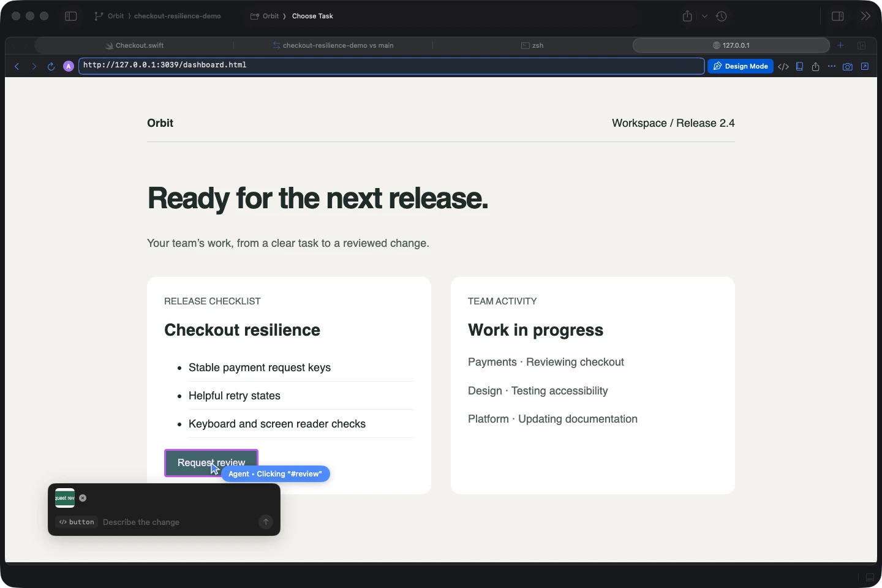Open page in external browser icon

click(865, 66)
